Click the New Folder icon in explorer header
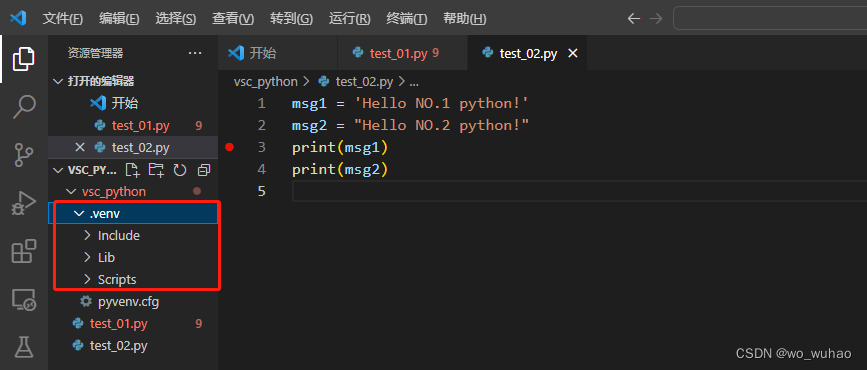Image resolution: width=867 pixels, height=370 pixels. click(x=156, y=170)
